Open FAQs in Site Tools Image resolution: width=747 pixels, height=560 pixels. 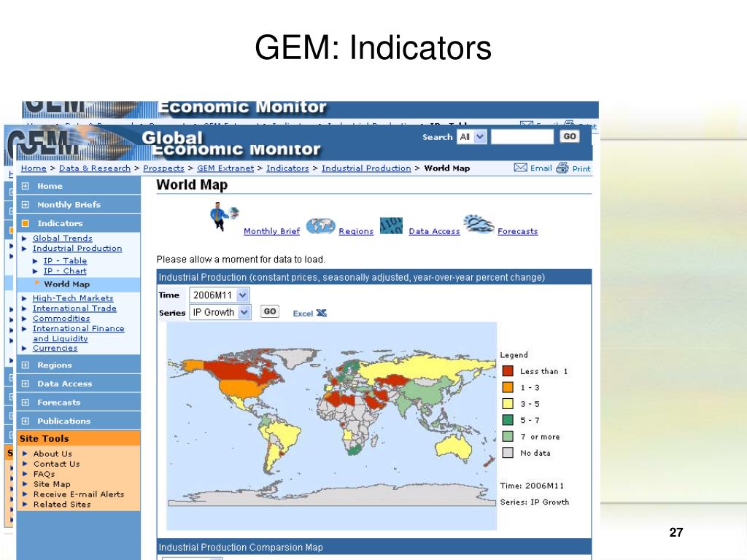click(44, 474)
